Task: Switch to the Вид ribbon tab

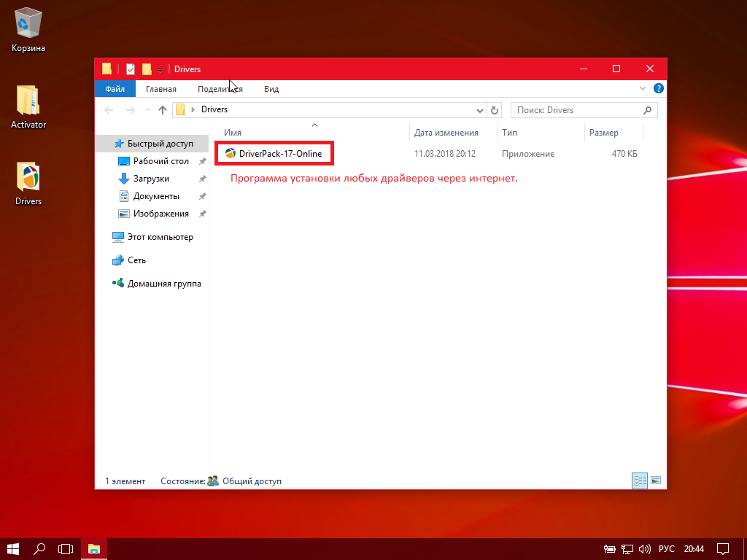Action: point(271,89)
